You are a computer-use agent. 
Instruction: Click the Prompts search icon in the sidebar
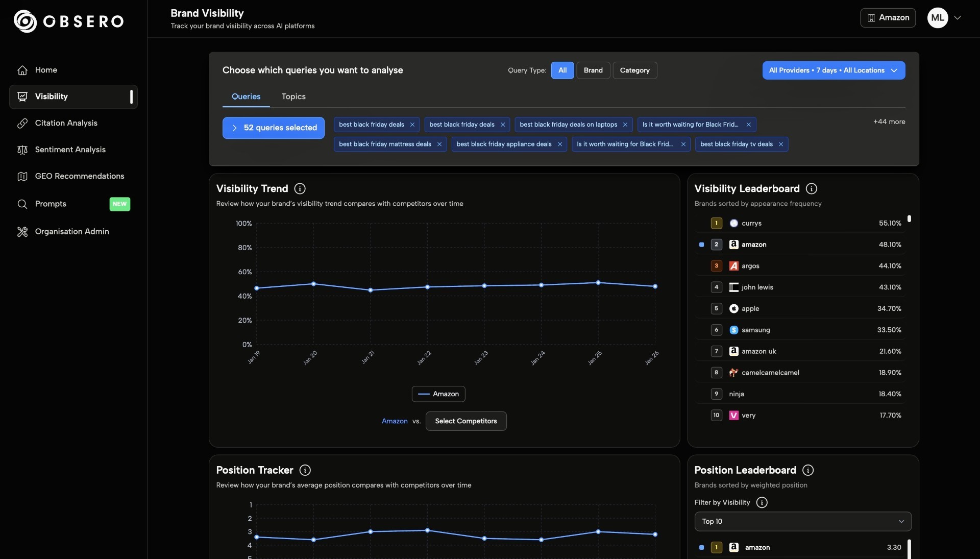(22, 204)
